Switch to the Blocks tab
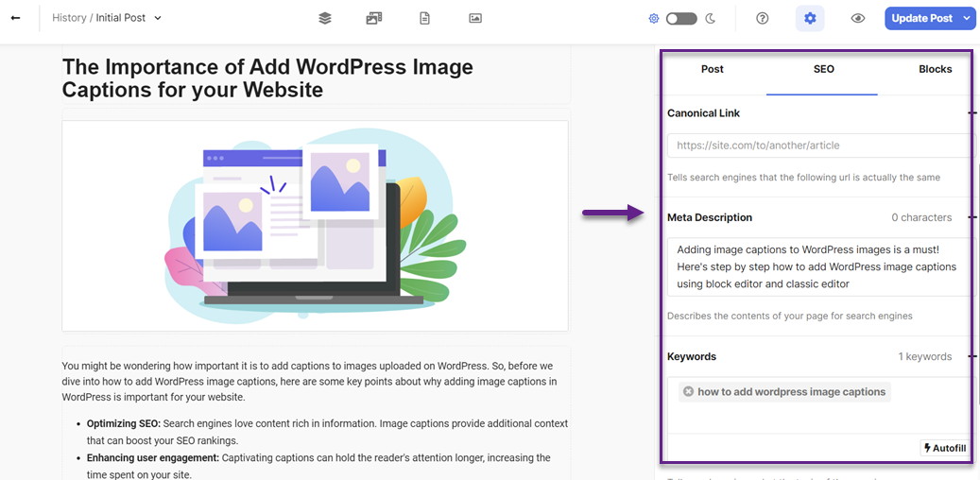The image size is (980, 480). (x=935, y=69)
